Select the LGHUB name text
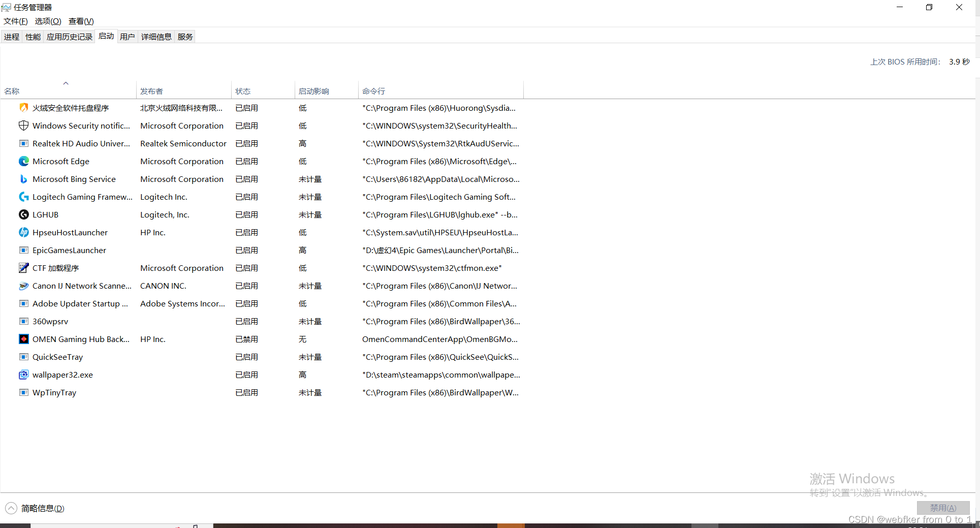The width and height of the screenshot is (980, 528). pos(45,214)
